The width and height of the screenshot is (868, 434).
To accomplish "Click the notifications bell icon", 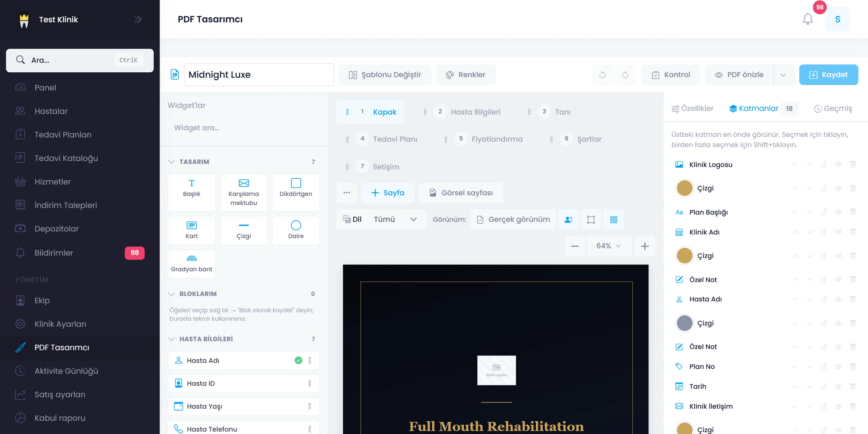I will (808, 19).
